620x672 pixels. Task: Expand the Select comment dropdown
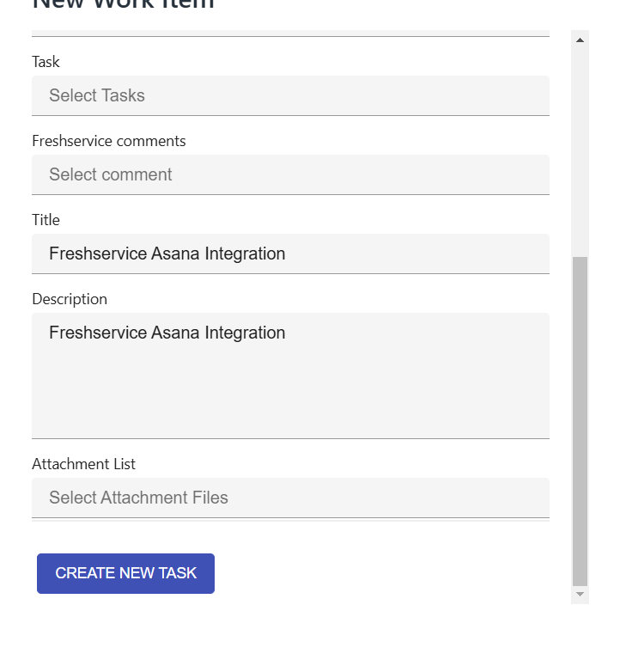(290, 174)
